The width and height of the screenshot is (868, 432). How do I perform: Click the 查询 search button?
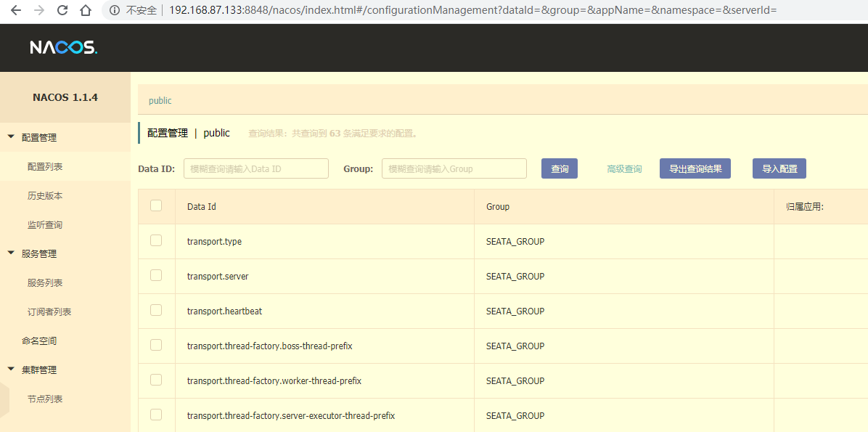tap(559, 168)
